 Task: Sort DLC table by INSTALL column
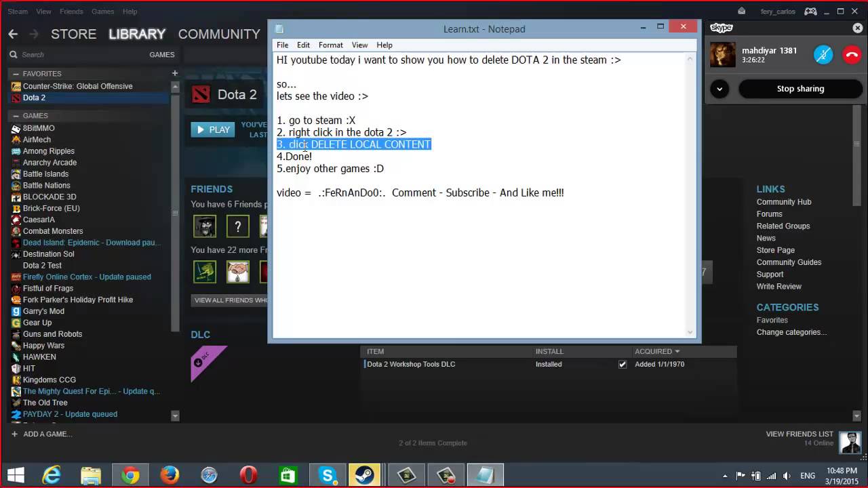[549, 351]
